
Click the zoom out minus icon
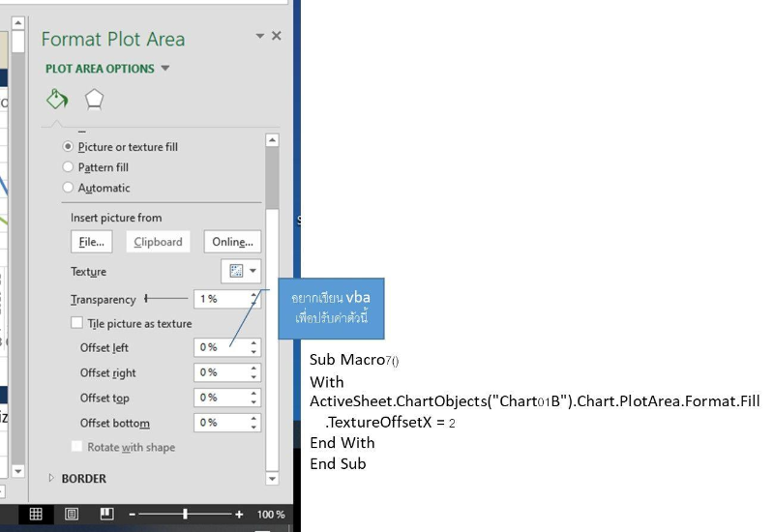coord(133,515)
